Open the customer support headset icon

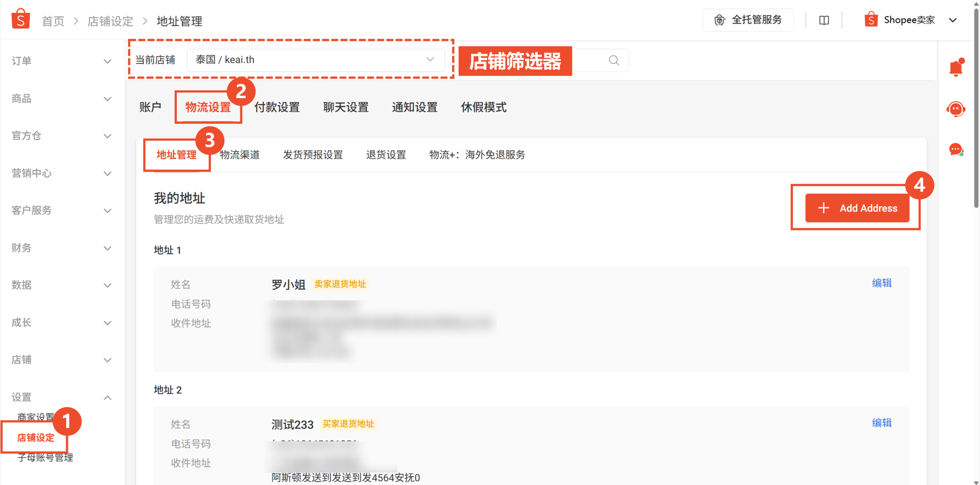[956, 109]
